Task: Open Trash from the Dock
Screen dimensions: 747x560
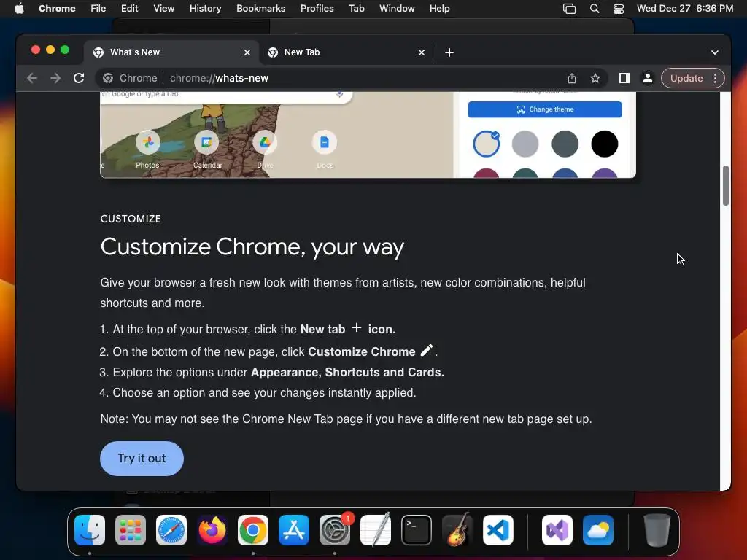Action: pos(657,530)
